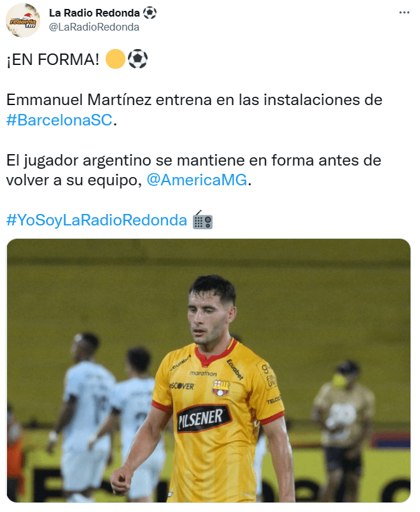
Task: Click the radio emoji after the hashtag
Action: pos(202,220)
